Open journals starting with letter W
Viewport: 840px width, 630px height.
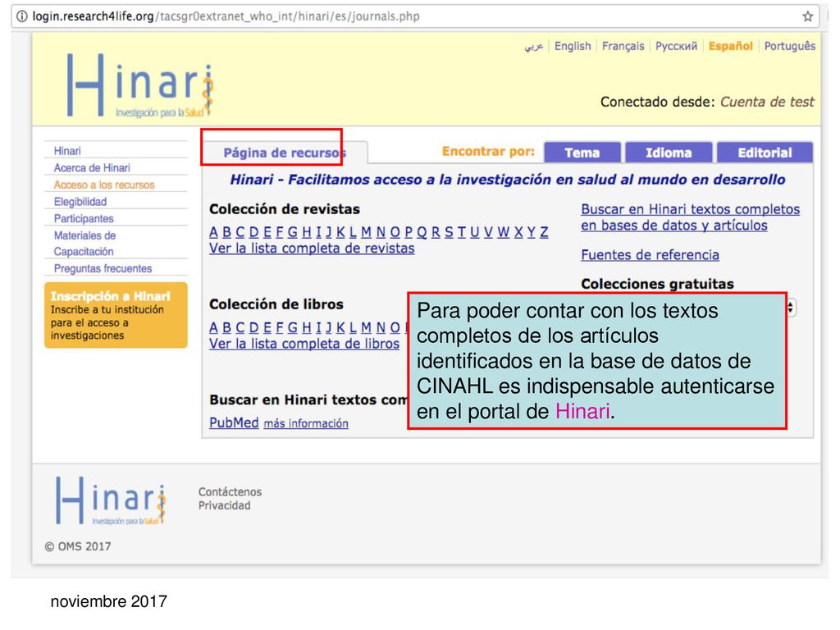coord(503,232)
